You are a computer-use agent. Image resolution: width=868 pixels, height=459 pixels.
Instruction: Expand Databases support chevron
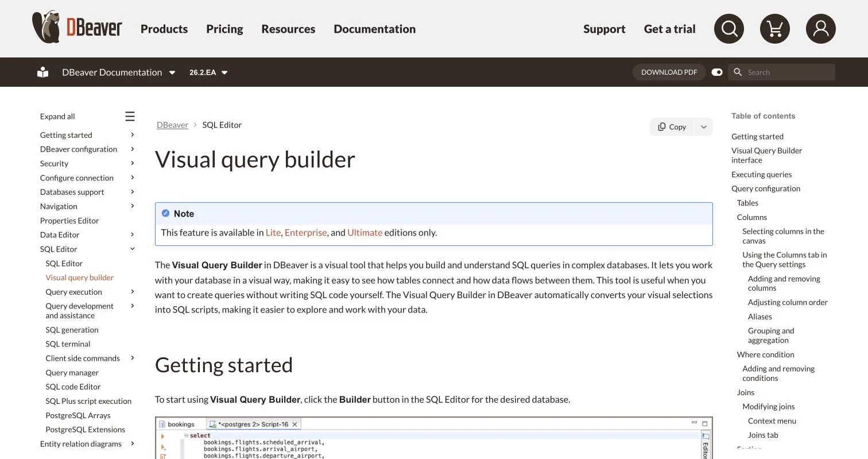point(133,192)
